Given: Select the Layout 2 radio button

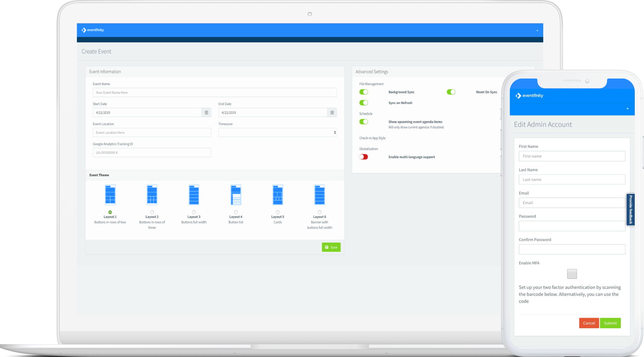Looking at the screenshot, I should pos(152,212).
